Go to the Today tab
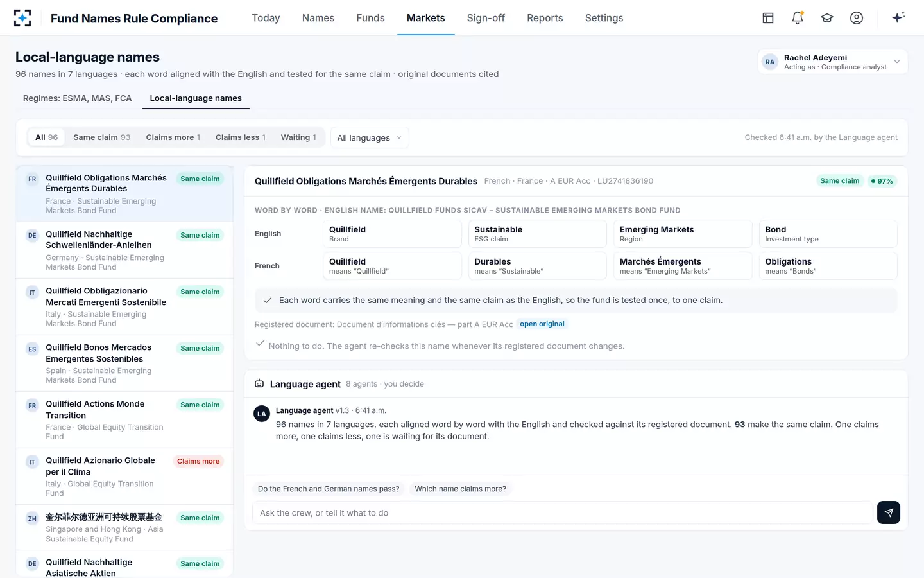Image resolution: width=924 pixels, height=578 pixels. (x=266, y=18)
